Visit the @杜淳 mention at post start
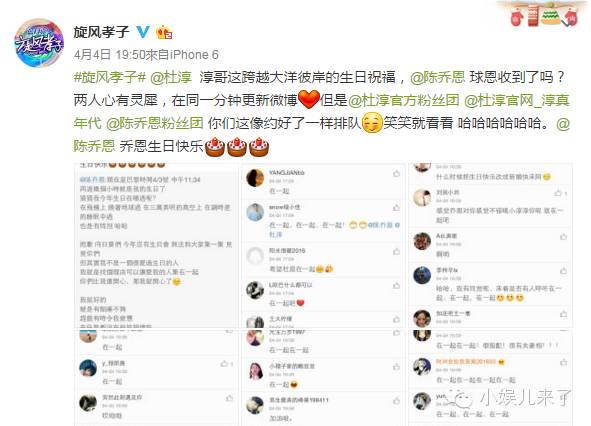Image resolution: width=591 pixels, height=426 pixels. click(x=171, y=77)
